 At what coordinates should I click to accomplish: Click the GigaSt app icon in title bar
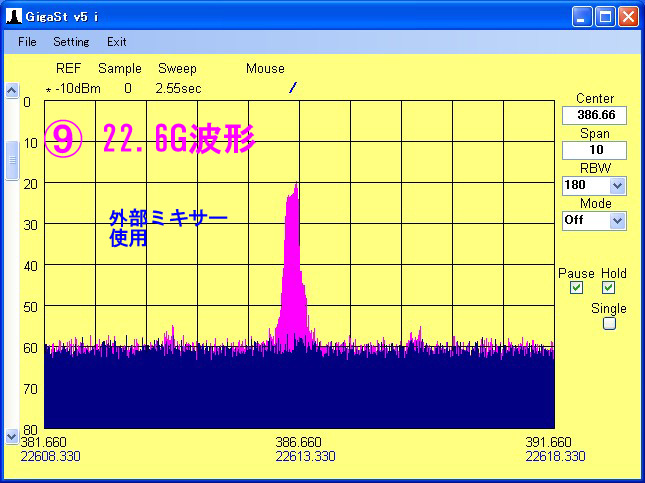pyautogui.click(x=14, y=16)
